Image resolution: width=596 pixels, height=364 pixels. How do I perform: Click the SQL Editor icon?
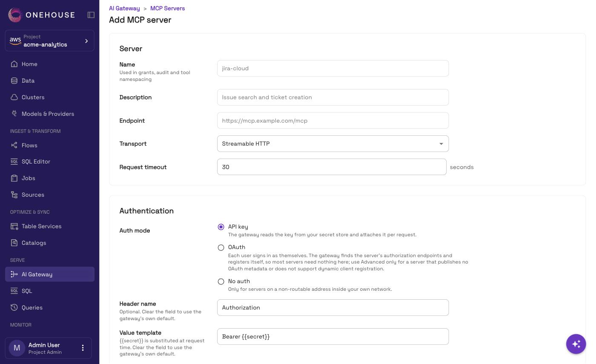pos(14,161)
